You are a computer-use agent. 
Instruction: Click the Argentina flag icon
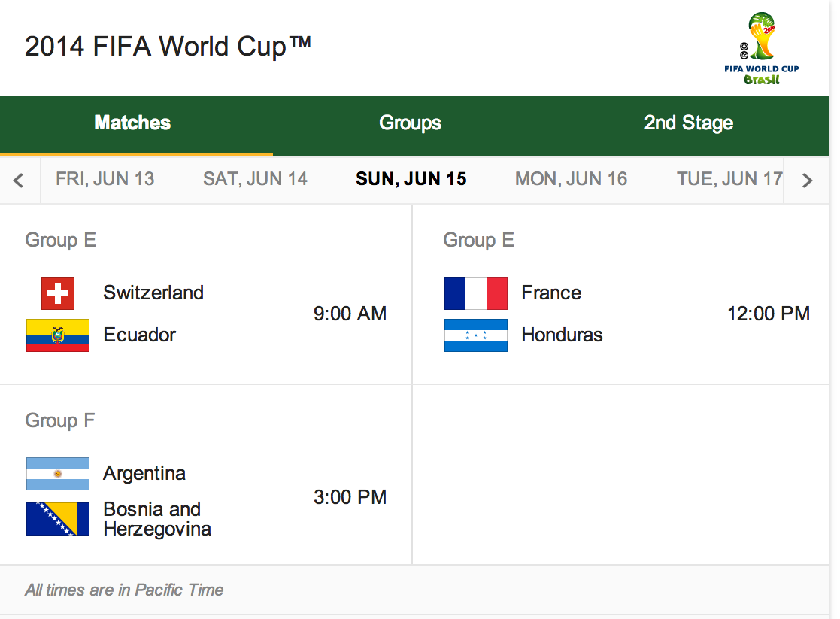58,474
